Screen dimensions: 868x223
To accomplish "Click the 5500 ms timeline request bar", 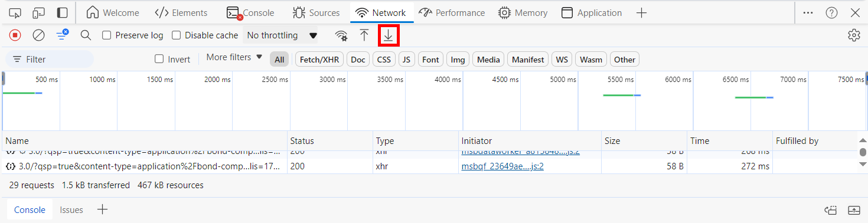I will (622, 95).
